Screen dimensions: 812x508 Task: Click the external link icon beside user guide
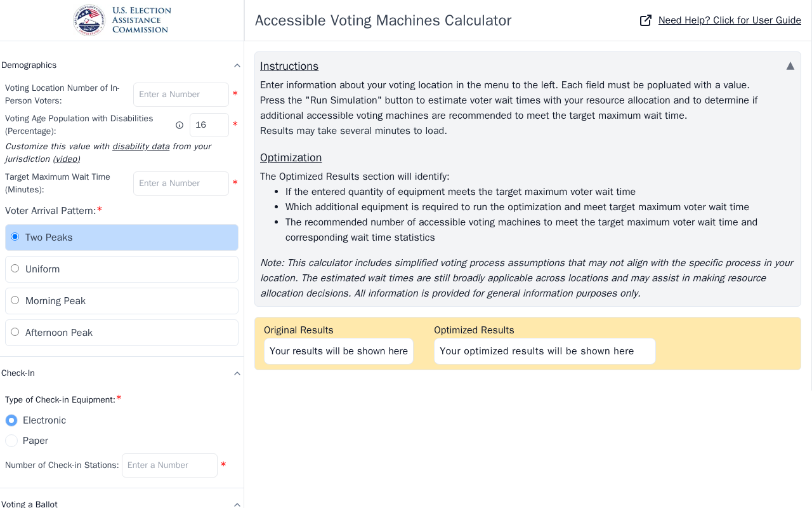[x=646, y=20]
